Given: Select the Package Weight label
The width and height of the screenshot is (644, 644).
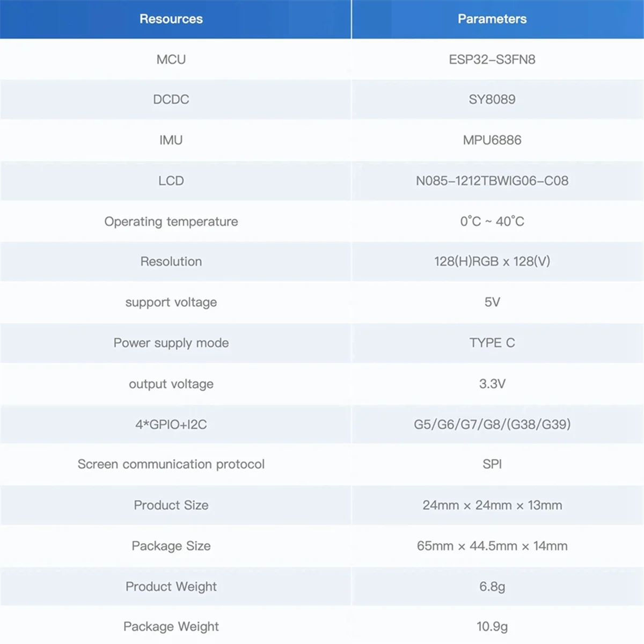Looking at the screenshot, I should 171,626.
